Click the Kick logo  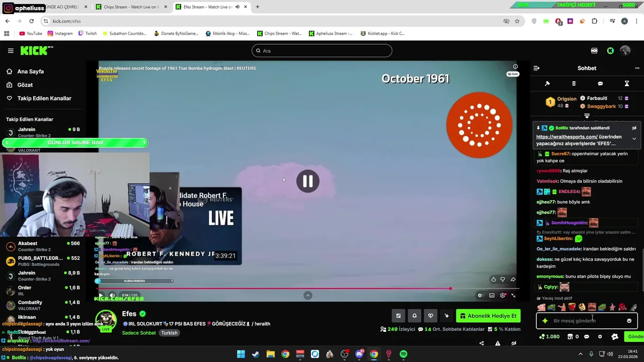coord(36,50)
